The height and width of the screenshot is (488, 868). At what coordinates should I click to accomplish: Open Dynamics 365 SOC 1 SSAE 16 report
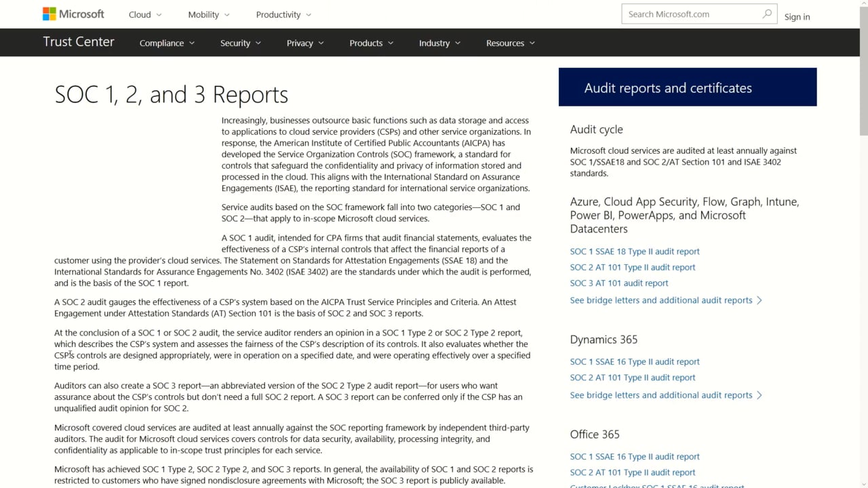635,362
